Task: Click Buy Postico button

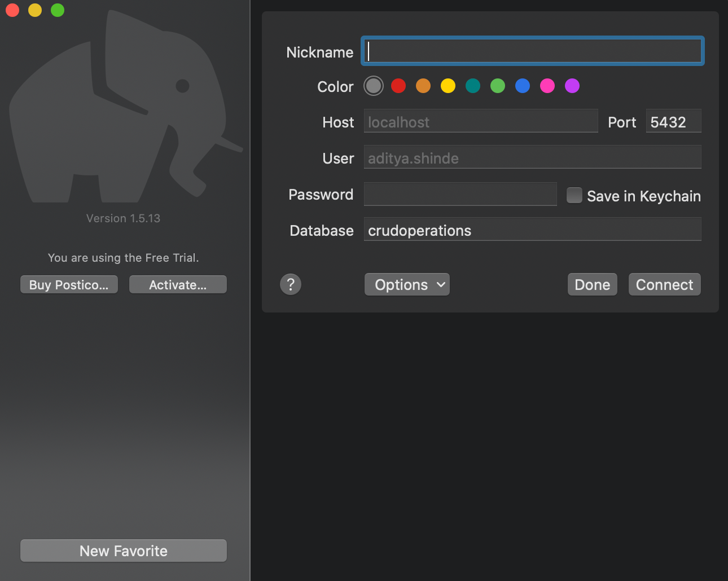Action: (69, 284)
